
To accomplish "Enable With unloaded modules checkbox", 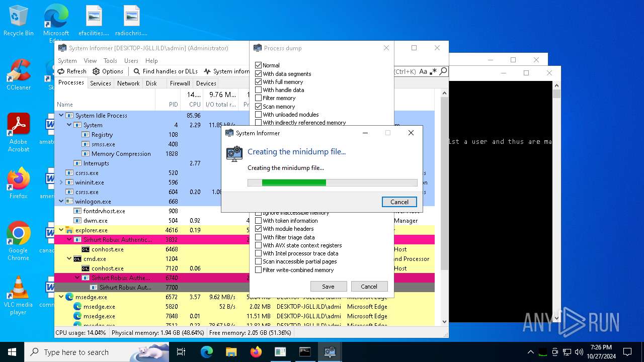I will coord(258,114).
